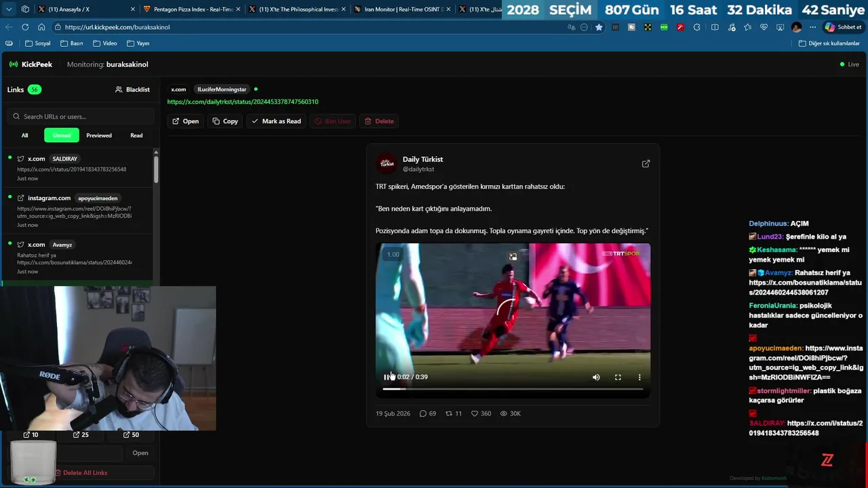Click picture-in-picture icon on video
868x488 pixels.
[x=513, y=257]
